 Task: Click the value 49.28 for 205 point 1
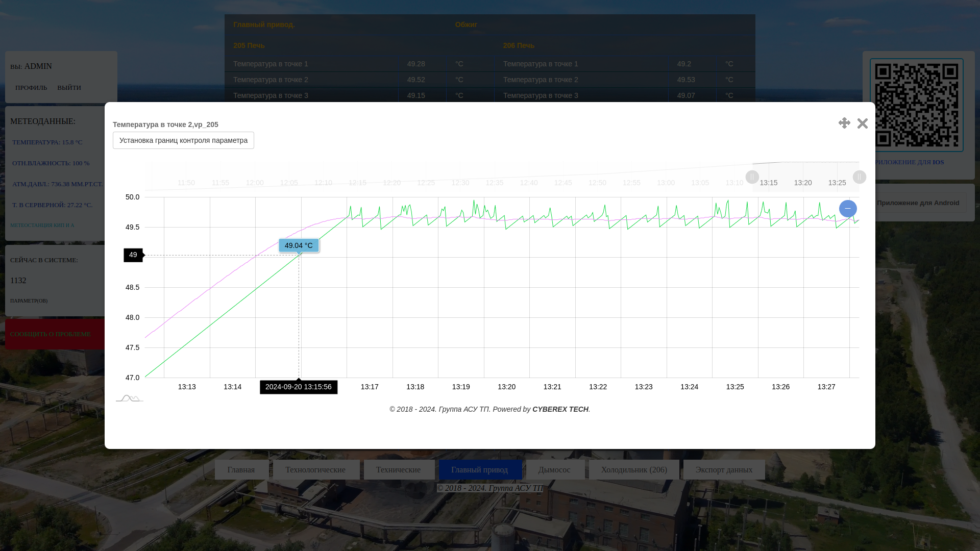[x=416, y=64]
